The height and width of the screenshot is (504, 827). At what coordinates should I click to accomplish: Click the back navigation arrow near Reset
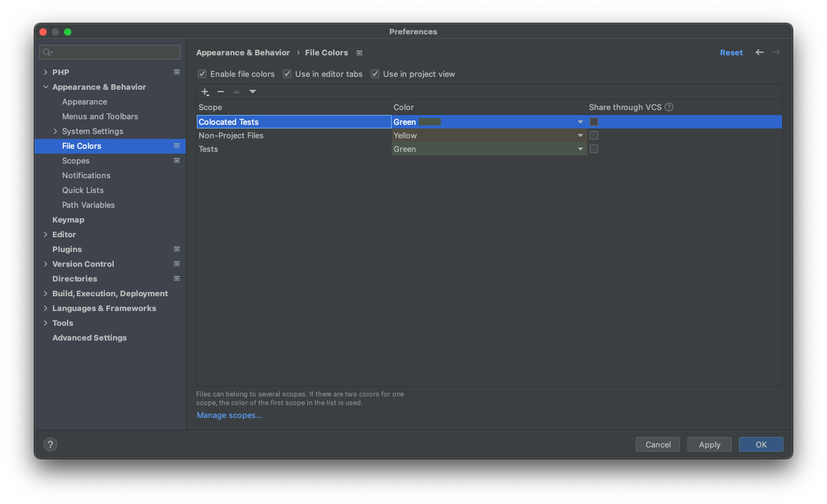[x=759, y=52]
